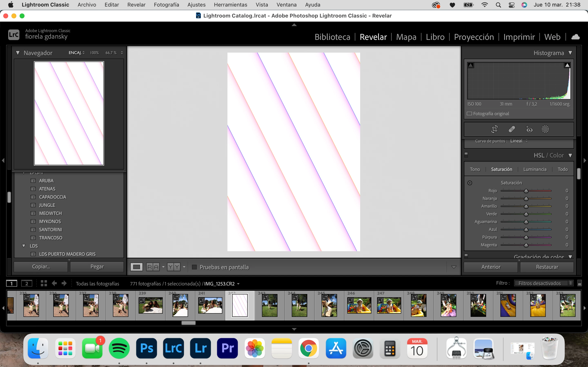Open the Filtros desactivados dropdown
This screenshot has width=588, height=367.
click(x=543, y=283)
